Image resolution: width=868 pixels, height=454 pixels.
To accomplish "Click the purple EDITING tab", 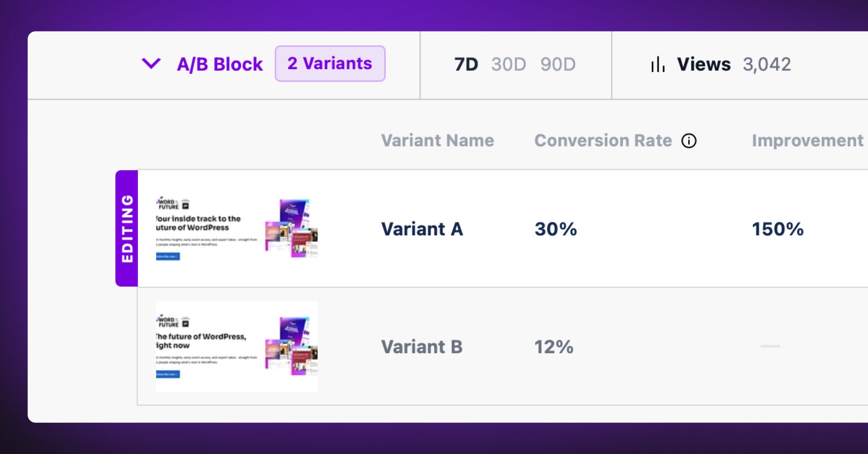I will pyautogui.click(x=127, y=228).
